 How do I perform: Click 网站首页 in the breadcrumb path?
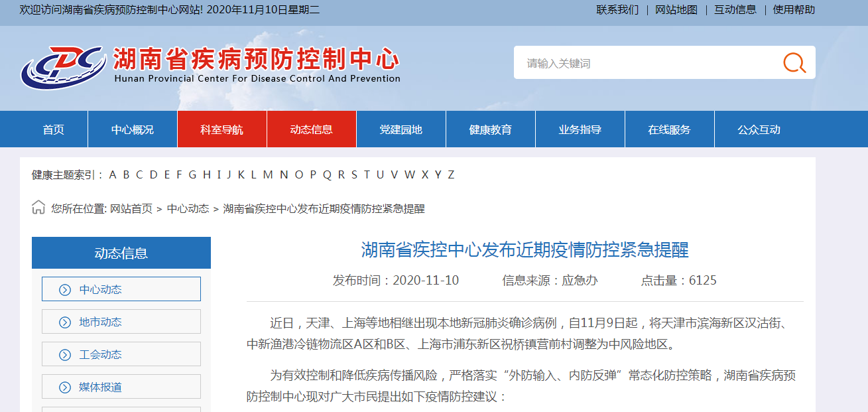131,208
